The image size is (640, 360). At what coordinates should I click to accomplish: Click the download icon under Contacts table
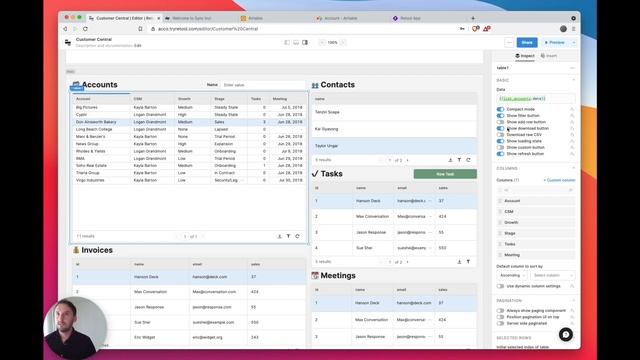[x=450, y=160]
